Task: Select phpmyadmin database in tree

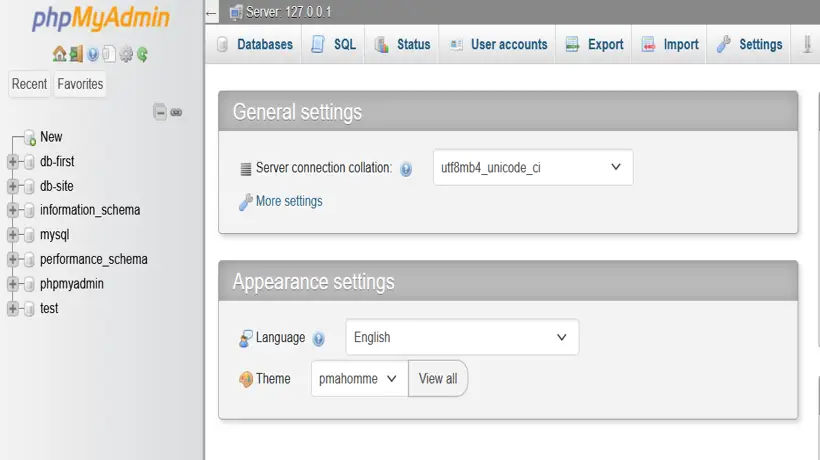Action: pos(71,284)
